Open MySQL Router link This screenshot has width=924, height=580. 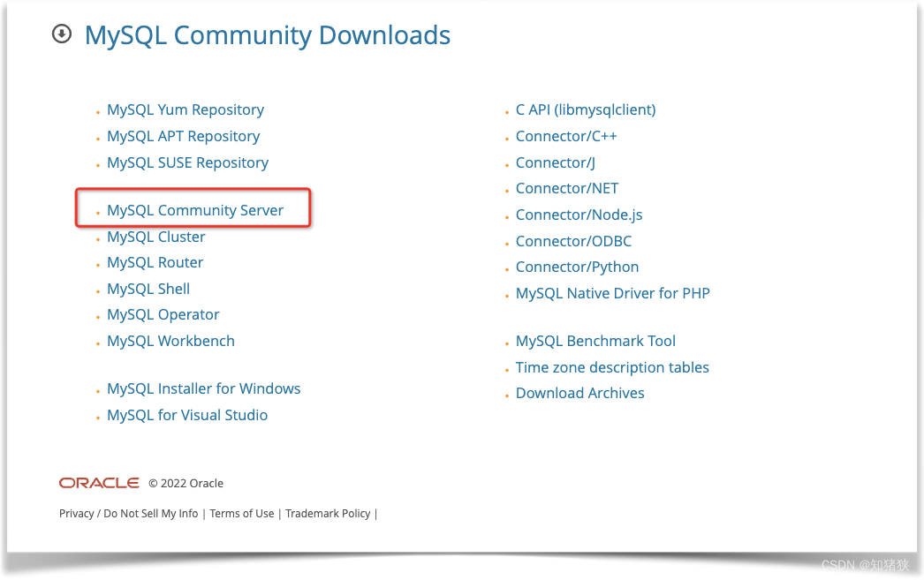coord(155,262)
